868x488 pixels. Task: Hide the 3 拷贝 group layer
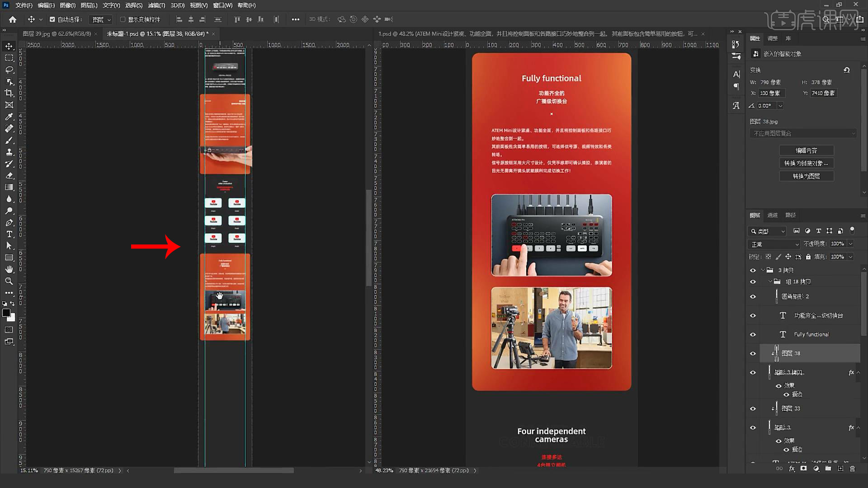click(753, 270)
